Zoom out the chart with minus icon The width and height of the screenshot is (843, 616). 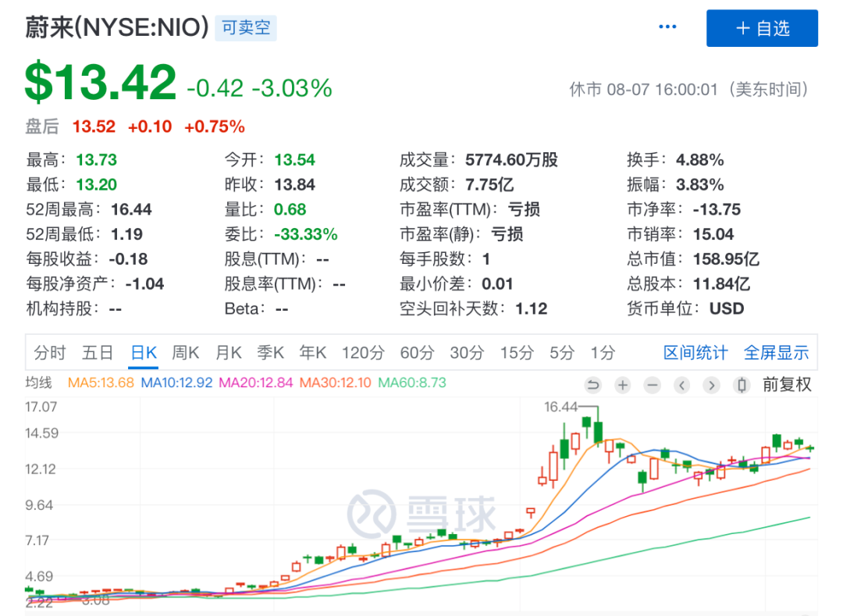(653, 385)
